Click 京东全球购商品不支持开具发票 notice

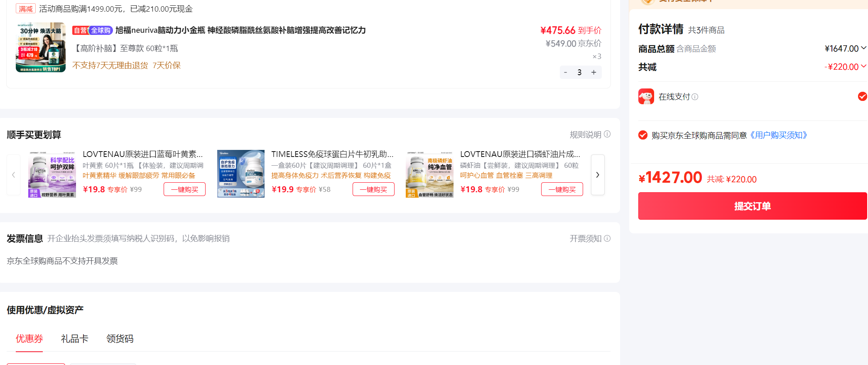pos(62,261)
